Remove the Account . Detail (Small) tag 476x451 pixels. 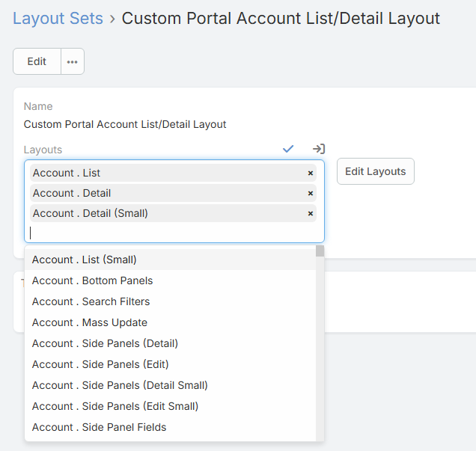(x=311, y=214)
